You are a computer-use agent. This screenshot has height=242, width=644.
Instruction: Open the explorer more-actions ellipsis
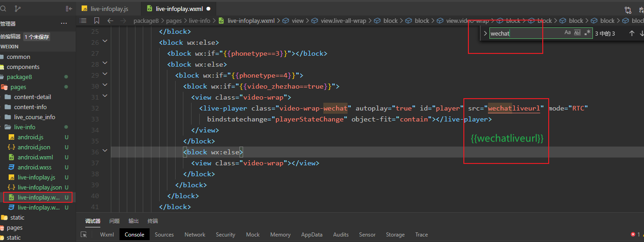(x=64, y=23)
